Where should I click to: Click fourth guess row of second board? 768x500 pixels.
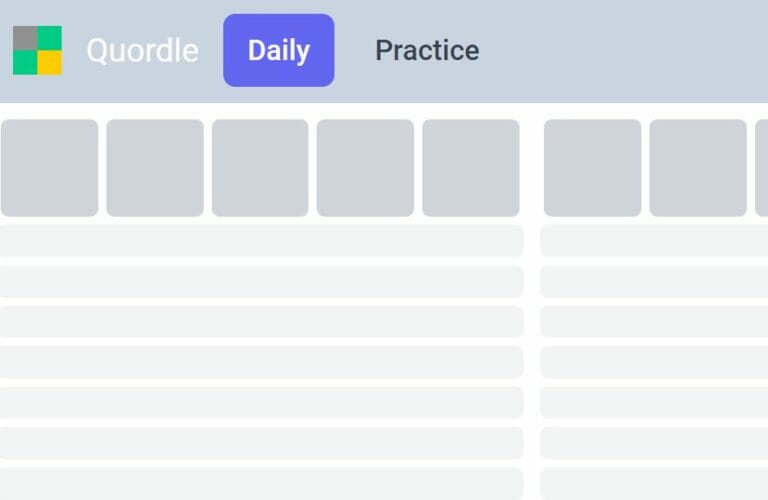click(654, 322)
